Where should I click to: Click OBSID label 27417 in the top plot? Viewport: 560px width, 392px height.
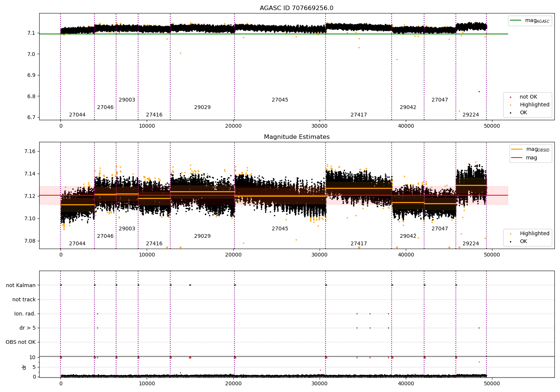tap(359, 115)
